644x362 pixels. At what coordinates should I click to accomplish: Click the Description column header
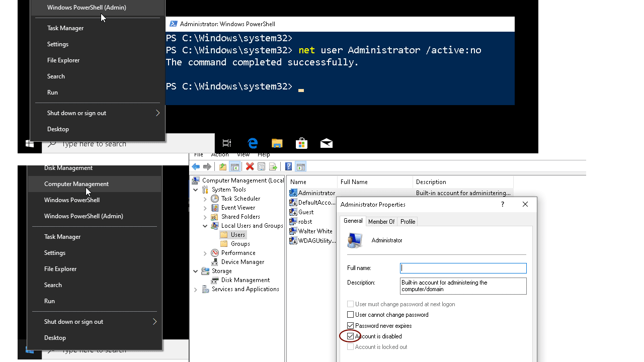[x=463, y=182]
